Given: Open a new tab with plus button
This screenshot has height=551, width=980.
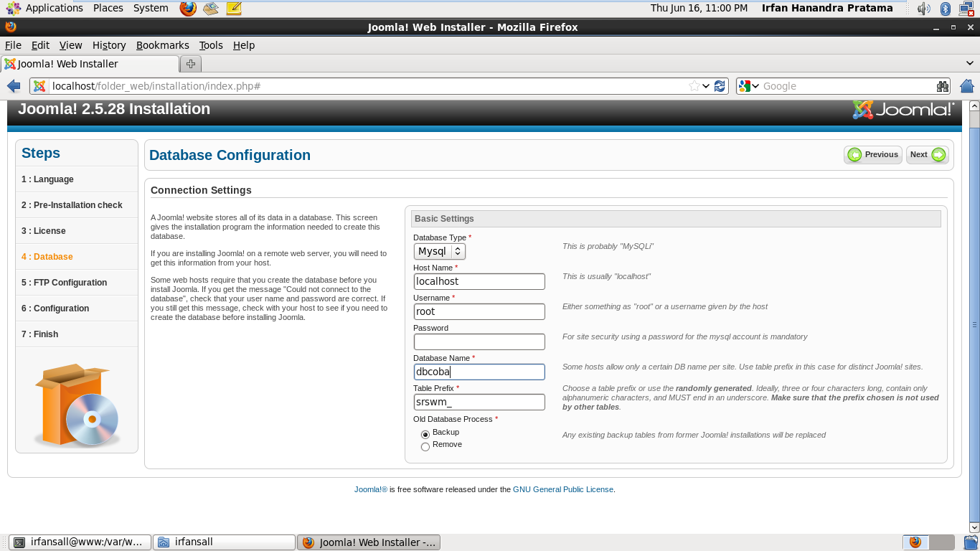Looking at the screenshot, I should point(191,64).
